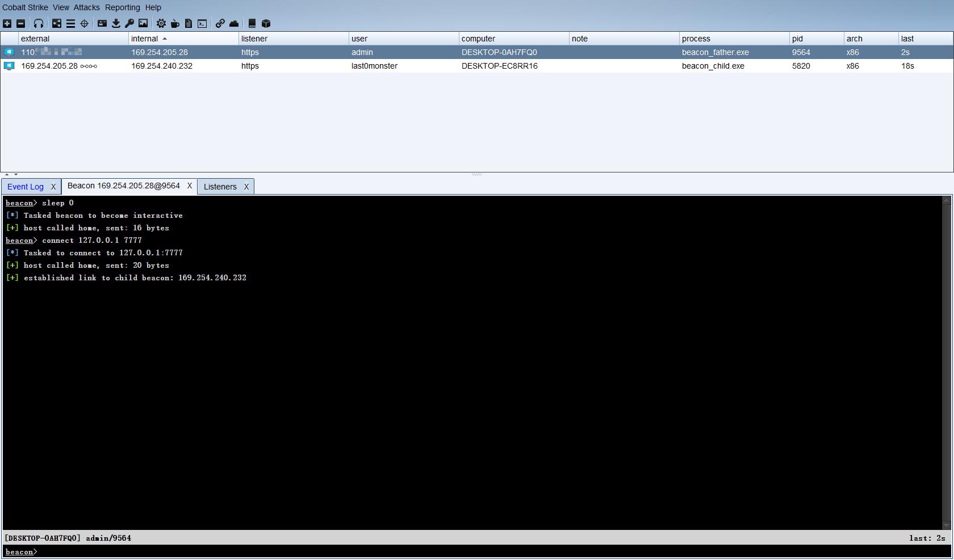Viewport: 954px width, 560px height.
Task: Open the Reporting menu
Action: click(x=122, y=7)
